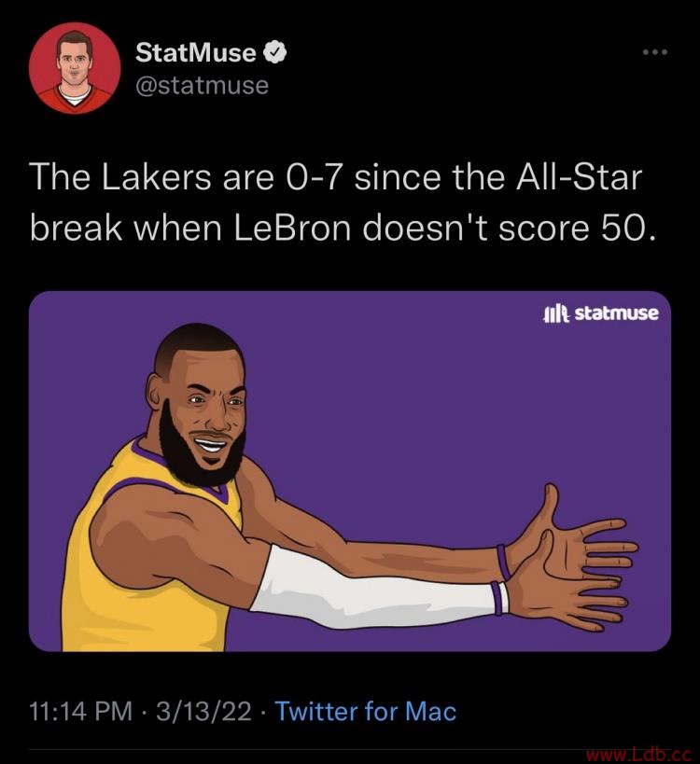Image resolution: width=700 pixels, height=764 pixels.
Task: Click the 3/13/22 date
Action: (x=204, y=711)
